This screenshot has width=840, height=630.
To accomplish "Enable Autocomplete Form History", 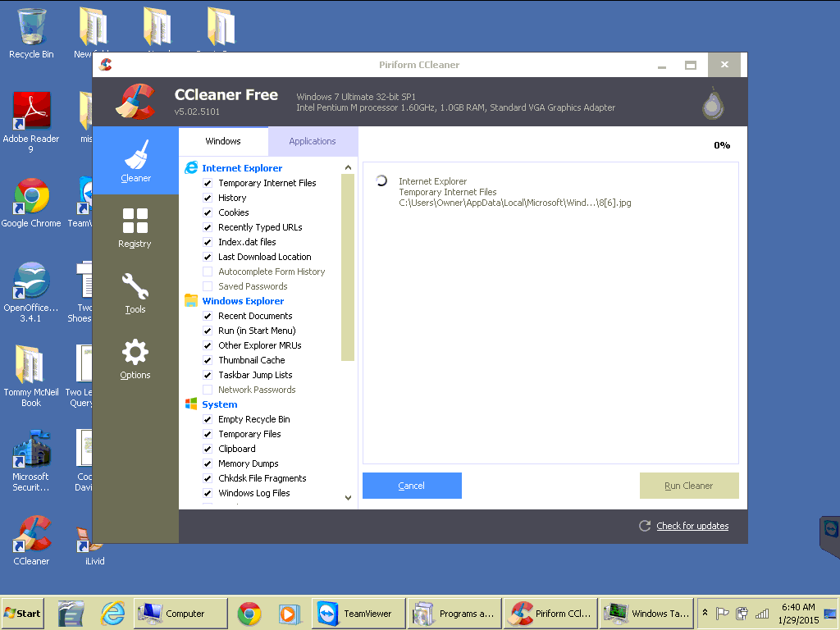I will tap(208, 272).
